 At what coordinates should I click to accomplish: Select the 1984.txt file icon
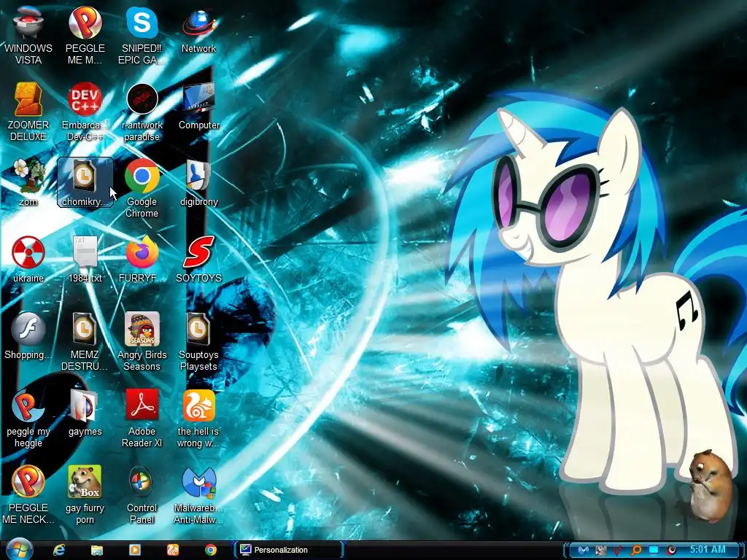[x=85, y=259]
